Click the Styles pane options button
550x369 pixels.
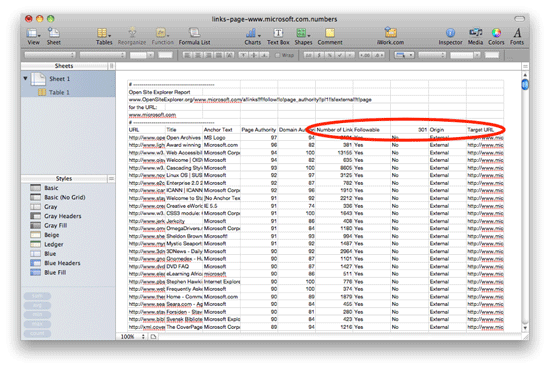[111, 179]
